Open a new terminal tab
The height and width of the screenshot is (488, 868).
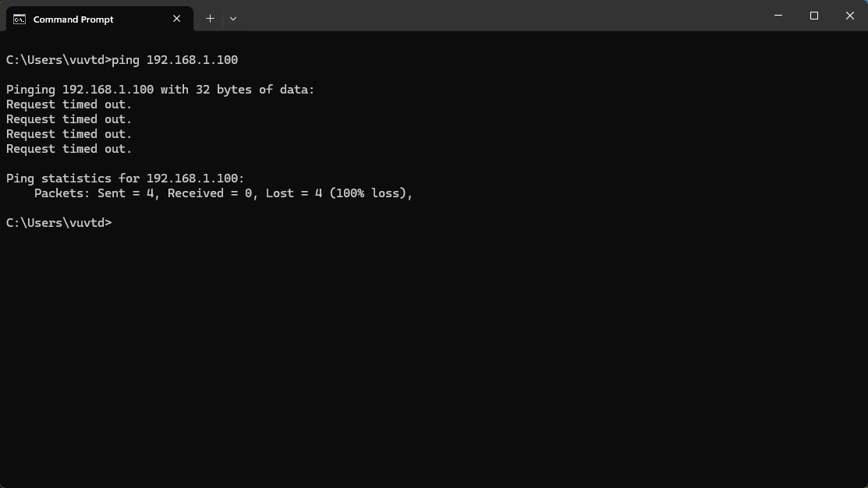tap(210, 19)
